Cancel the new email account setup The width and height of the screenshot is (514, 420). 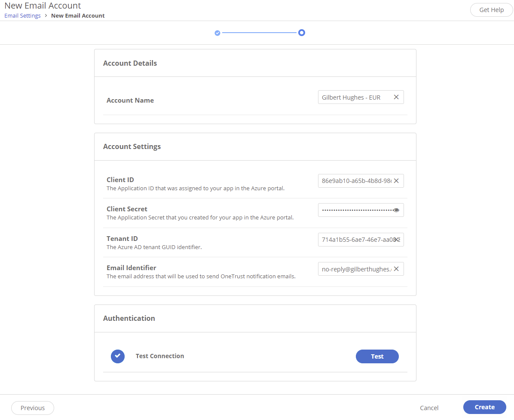tap(429, 408)
